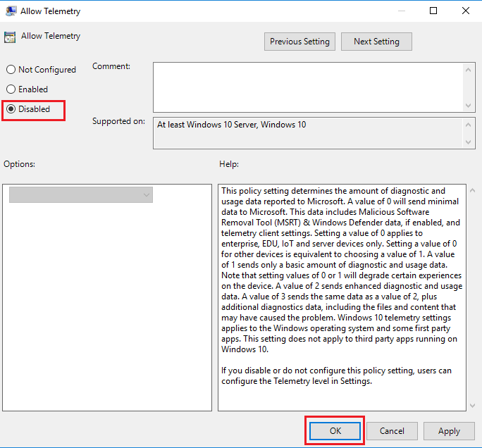This screenshot has width=482, height=448.
Task: Click inside the Comment text field
Action: (308, 87)
